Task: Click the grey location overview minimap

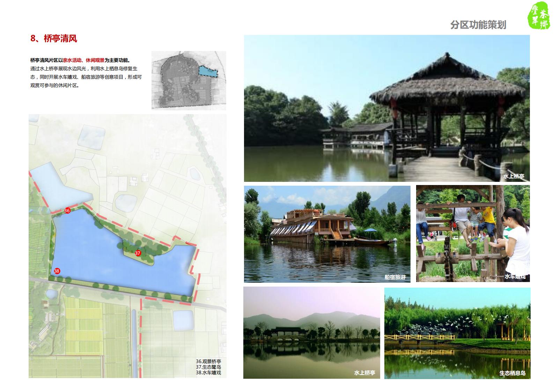Action: 189,80
